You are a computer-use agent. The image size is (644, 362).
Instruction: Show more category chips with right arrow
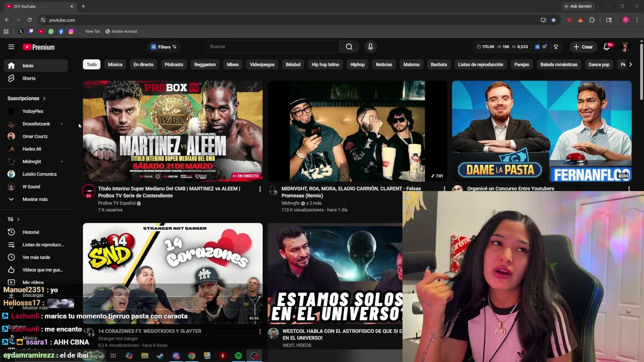630,64
